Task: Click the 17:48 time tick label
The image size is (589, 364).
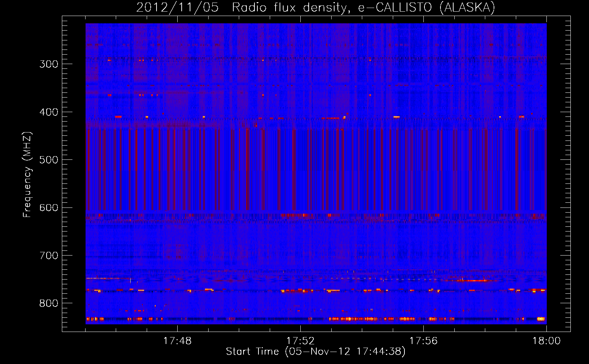Action: point(177,341)
